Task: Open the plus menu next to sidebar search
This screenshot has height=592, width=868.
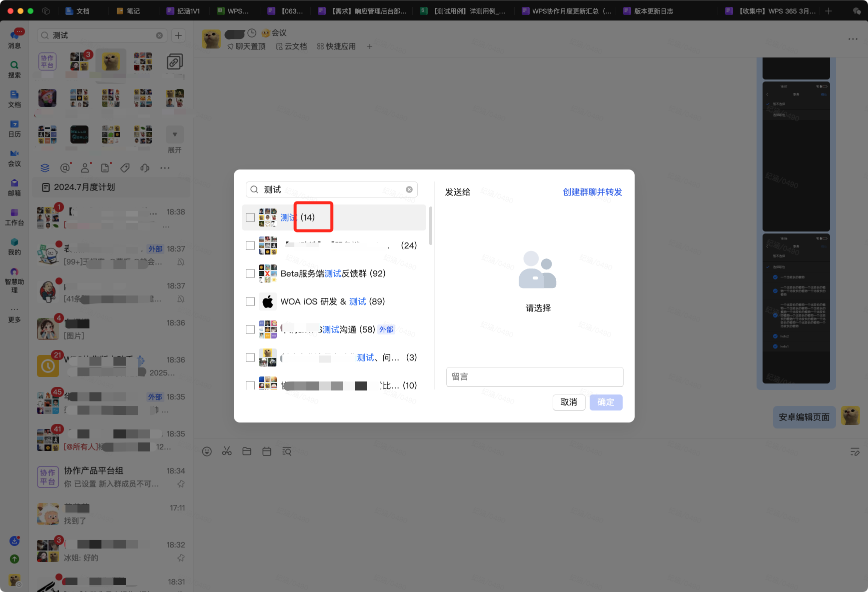Action: [178, 35]
